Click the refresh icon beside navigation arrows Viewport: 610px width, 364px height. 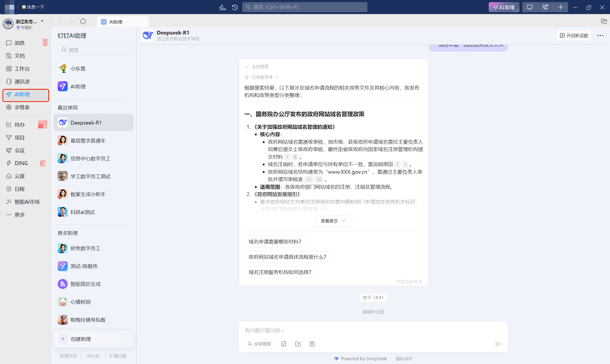[83, 22]
